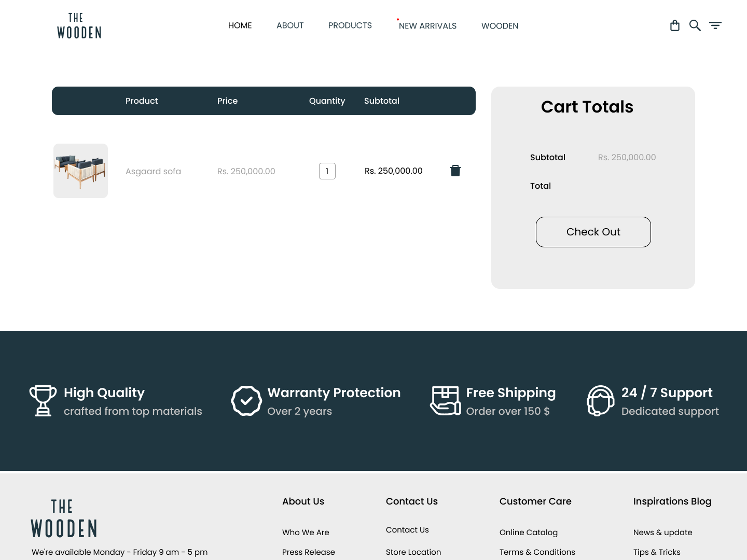Open the filter menu icon
Screen dimensions: 747x560
tap(715, 25)
